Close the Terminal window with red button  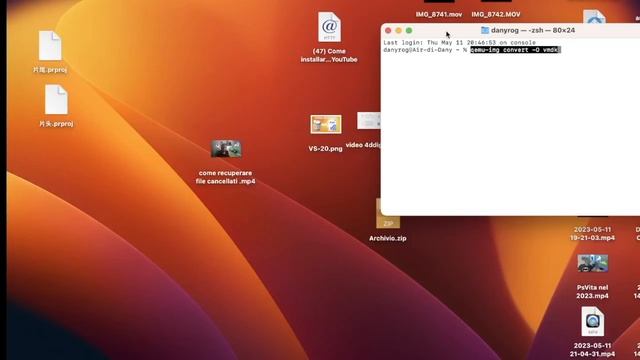[388, 31]
